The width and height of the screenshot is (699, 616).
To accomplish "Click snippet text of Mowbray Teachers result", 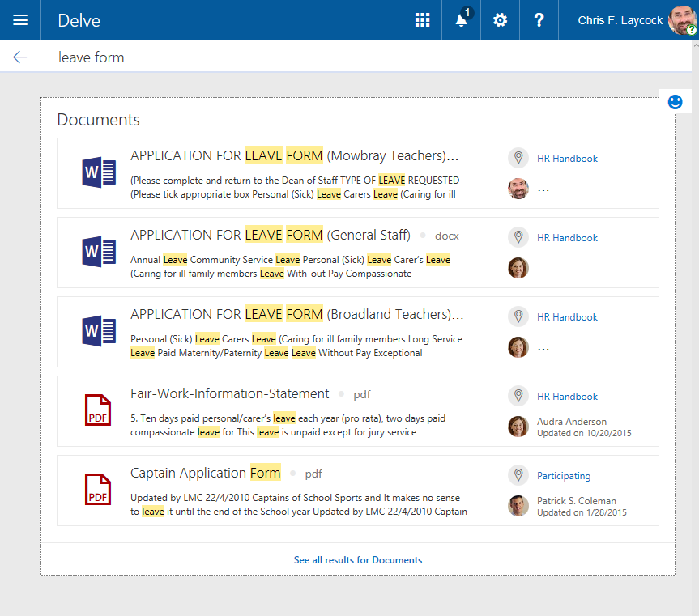I will click(295, 187).
